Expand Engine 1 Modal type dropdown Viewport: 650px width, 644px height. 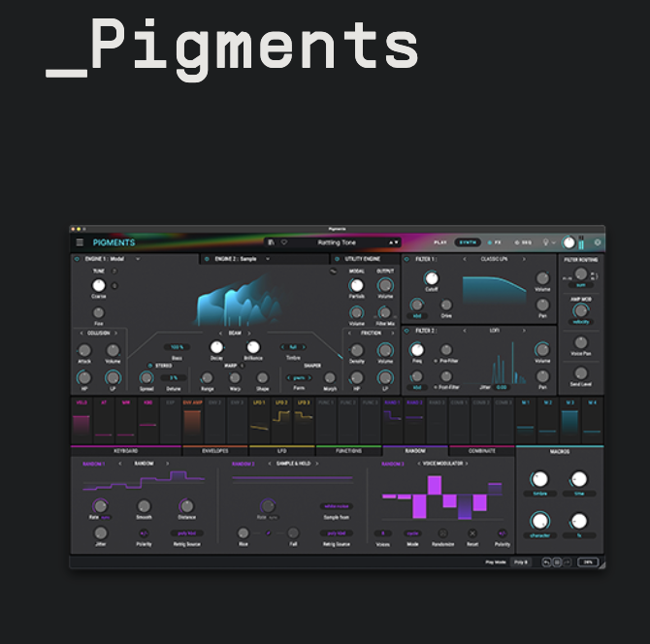[x=138, y=259]
